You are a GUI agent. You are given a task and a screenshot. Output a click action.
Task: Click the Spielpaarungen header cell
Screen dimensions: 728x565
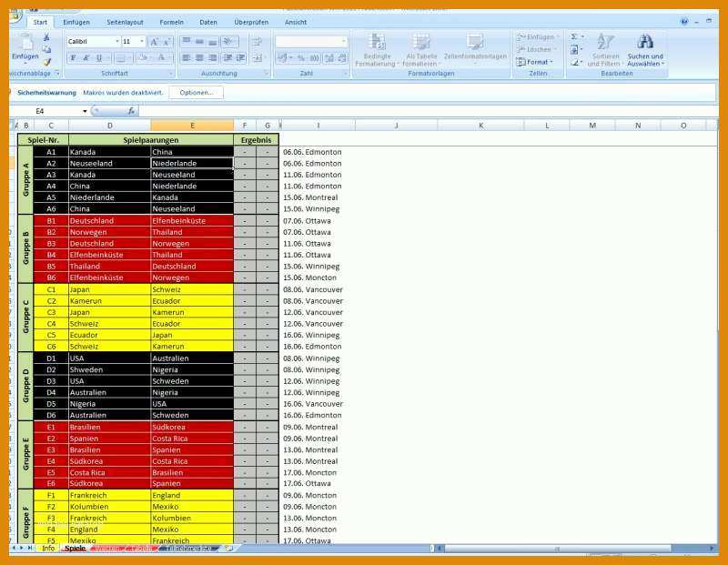[x=151, y=140]
